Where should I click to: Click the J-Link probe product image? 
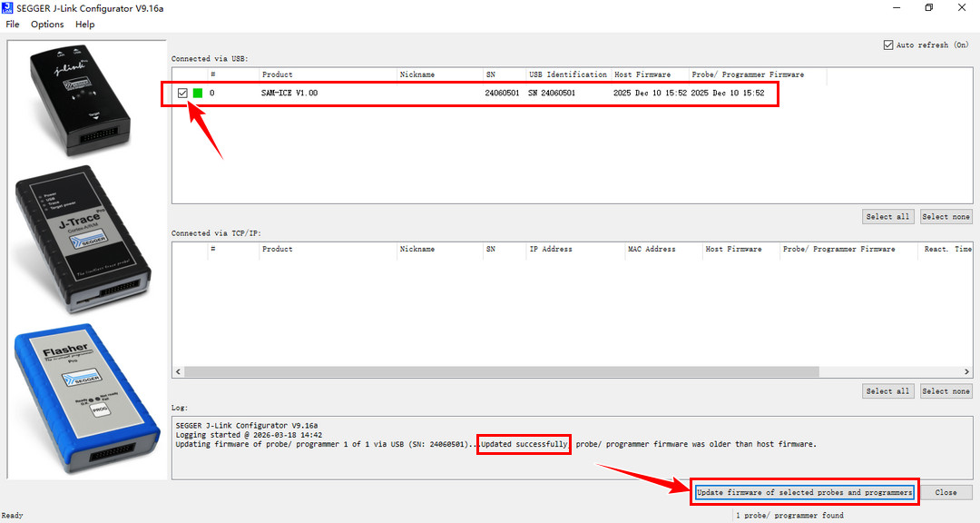pos(79,100)
